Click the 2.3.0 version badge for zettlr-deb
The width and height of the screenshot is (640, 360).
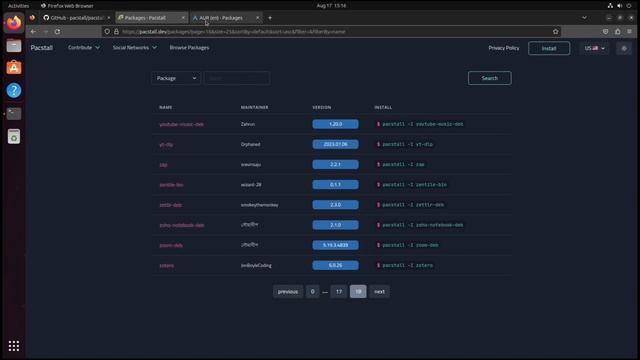coord(336,205)
